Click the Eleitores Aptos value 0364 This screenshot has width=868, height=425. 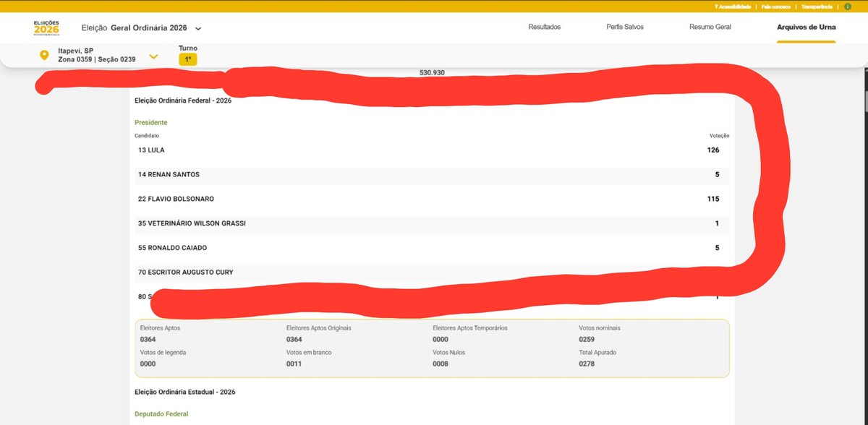point(148,340)
